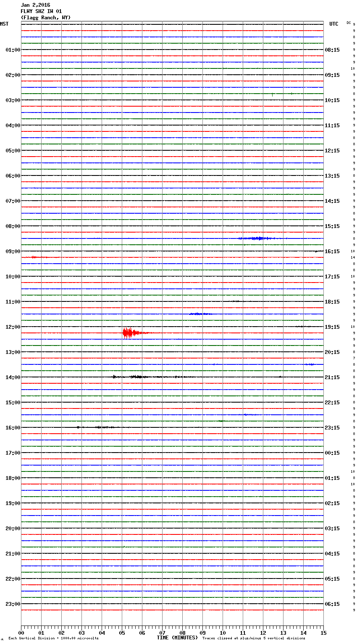
Task: Select the 11:00 MST time label
Action: coord(13,302)
